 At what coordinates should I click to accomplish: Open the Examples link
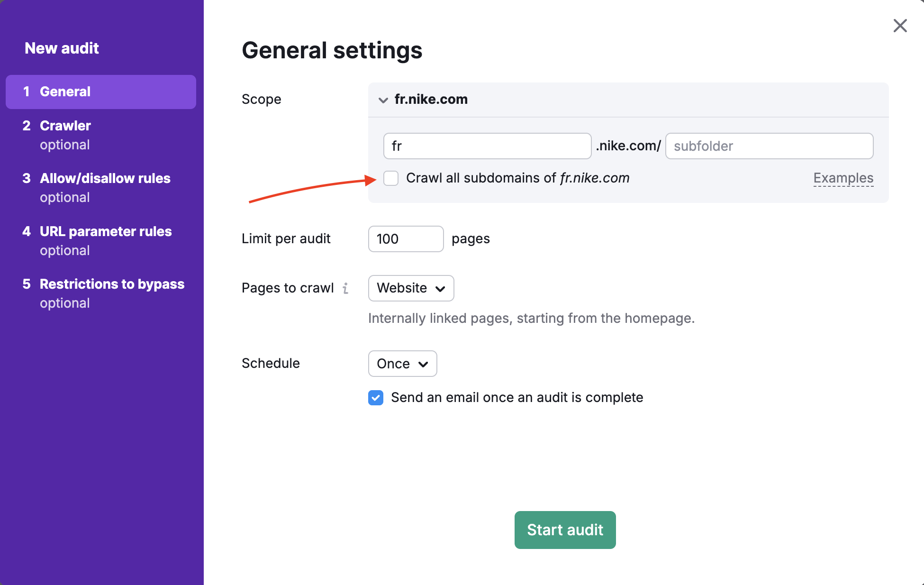843,178
